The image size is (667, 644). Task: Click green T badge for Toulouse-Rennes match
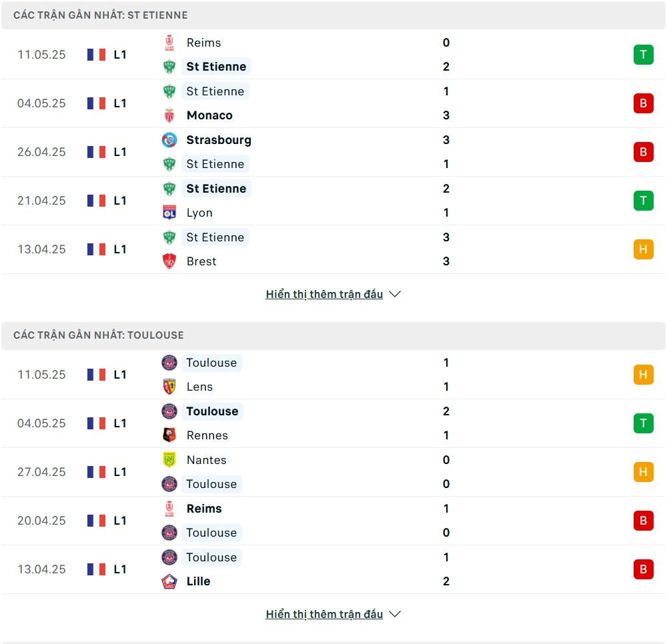643,423
